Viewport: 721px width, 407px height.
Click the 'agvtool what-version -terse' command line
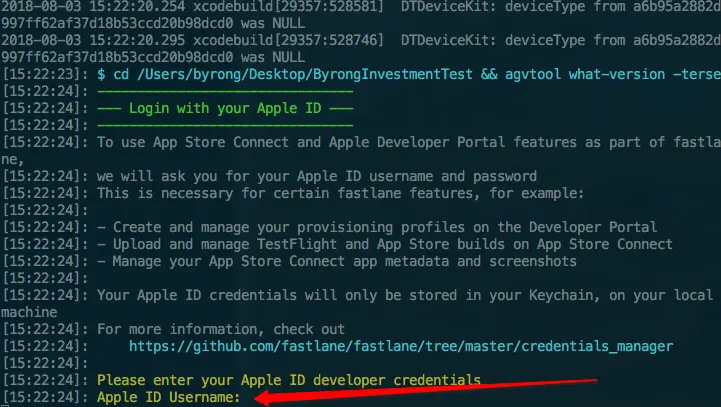pos(409,75)
